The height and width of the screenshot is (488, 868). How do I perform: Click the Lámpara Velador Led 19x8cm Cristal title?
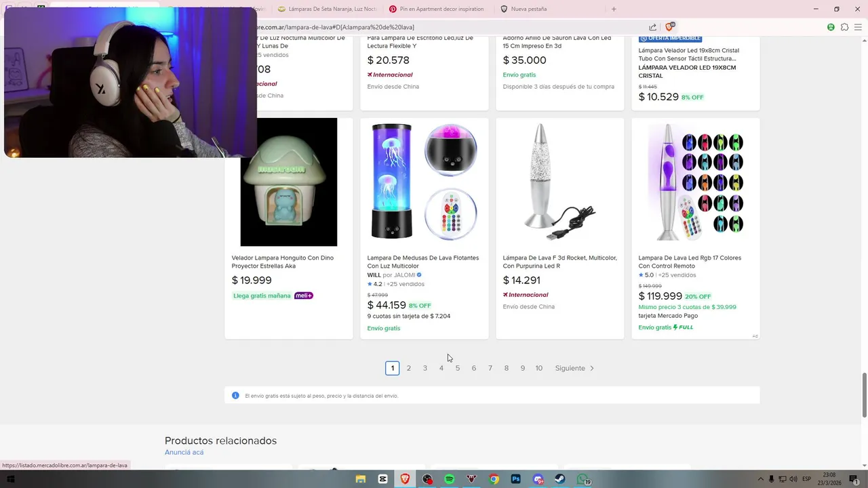[689, 54]
